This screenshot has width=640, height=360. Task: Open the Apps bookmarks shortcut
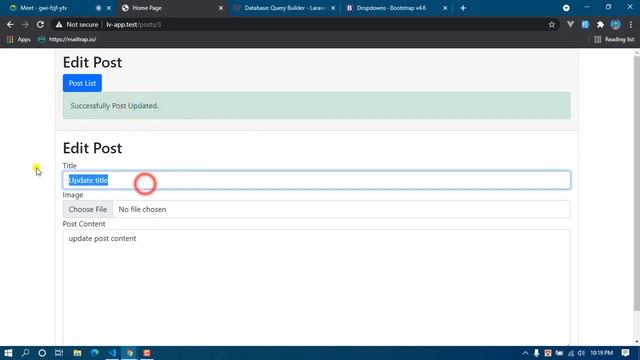coord(19,39)
